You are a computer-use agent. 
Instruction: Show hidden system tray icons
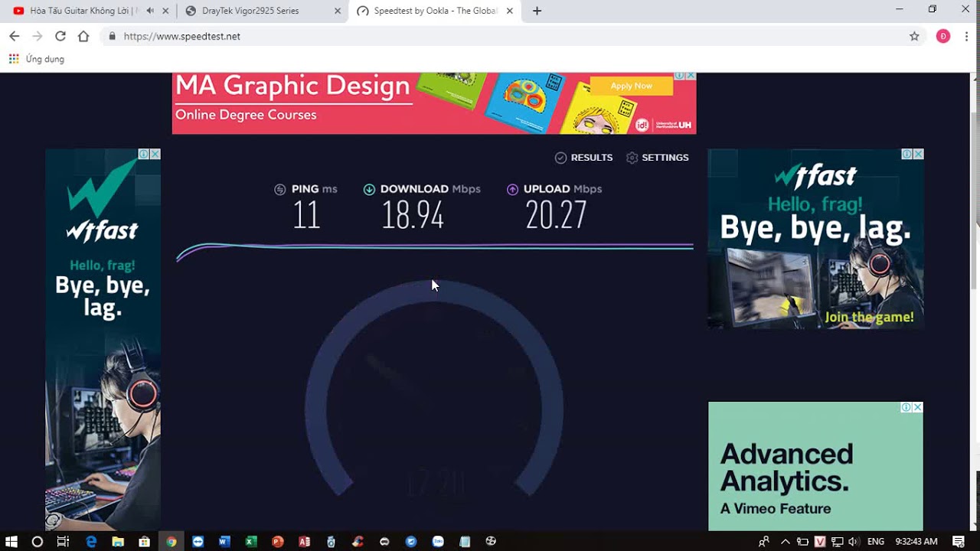point(785,541)
